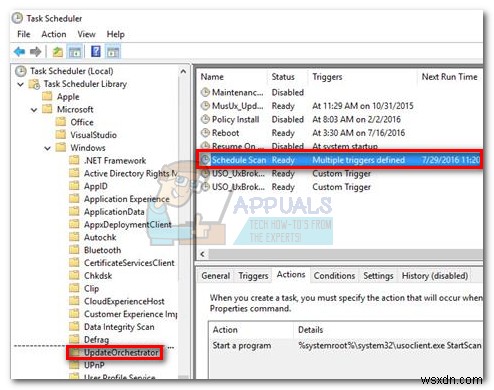
Task: Click the Defrag folder icon
Action: click(x=74, y=339)
